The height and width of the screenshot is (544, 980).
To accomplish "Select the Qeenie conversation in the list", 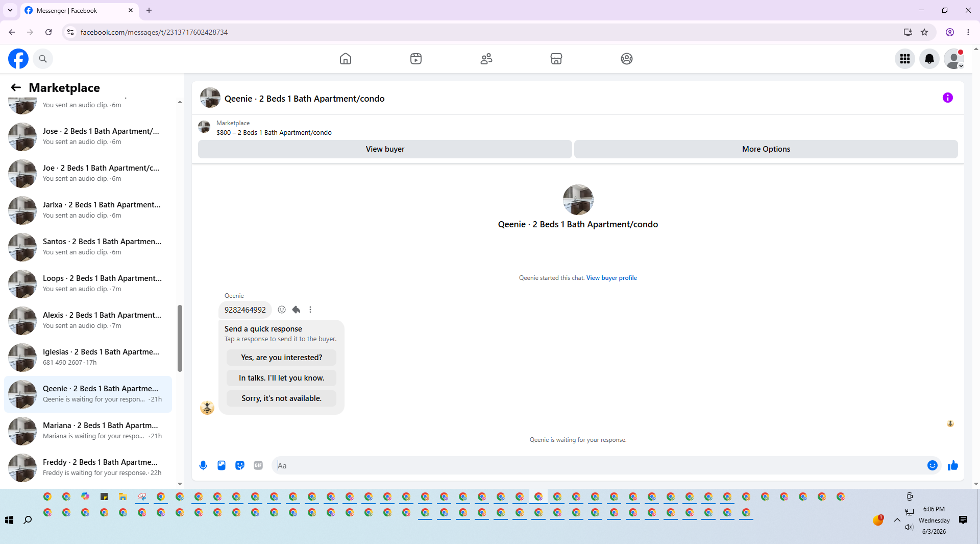I will tap(88, 394).
